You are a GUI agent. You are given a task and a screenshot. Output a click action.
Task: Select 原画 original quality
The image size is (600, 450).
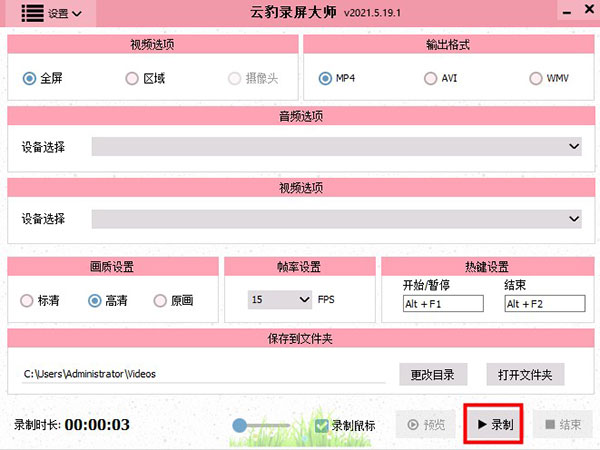(x=160, y=300)
